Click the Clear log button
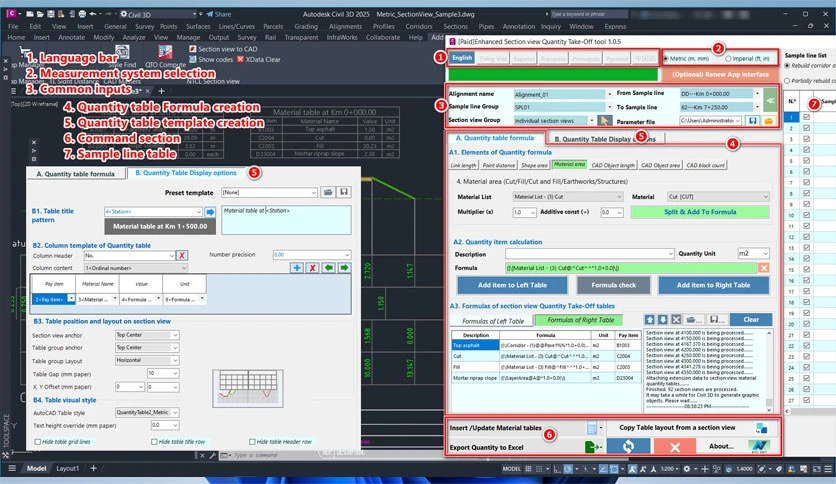This screenshot has height=484, width=836. (x=751, y=319)
